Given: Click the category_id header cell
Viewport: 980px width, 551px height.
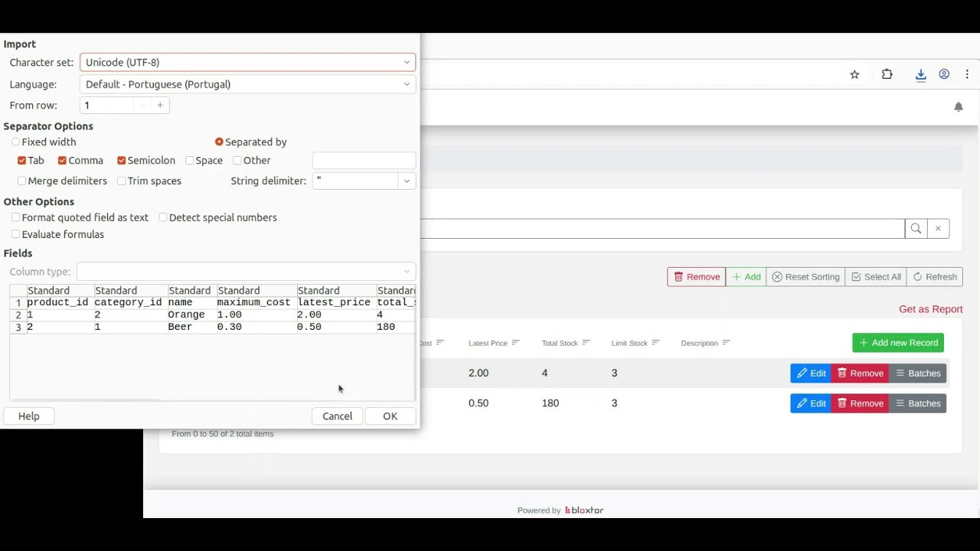Looking at the screenshot, I should click(x=130, y=302).
